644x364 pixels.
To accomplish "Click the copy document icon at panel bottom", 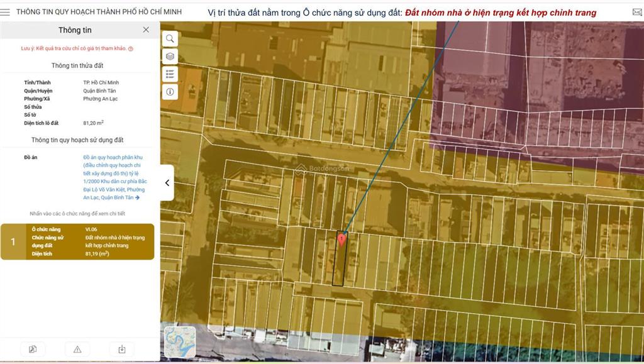I will coord(33,349).
